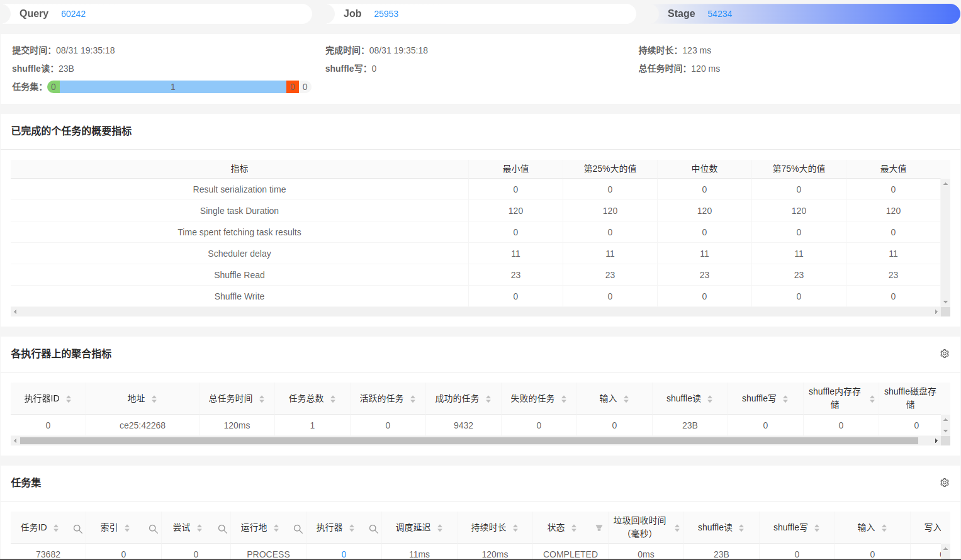
Task: Click the 中位数 column header
Action: tap(704, 169)
